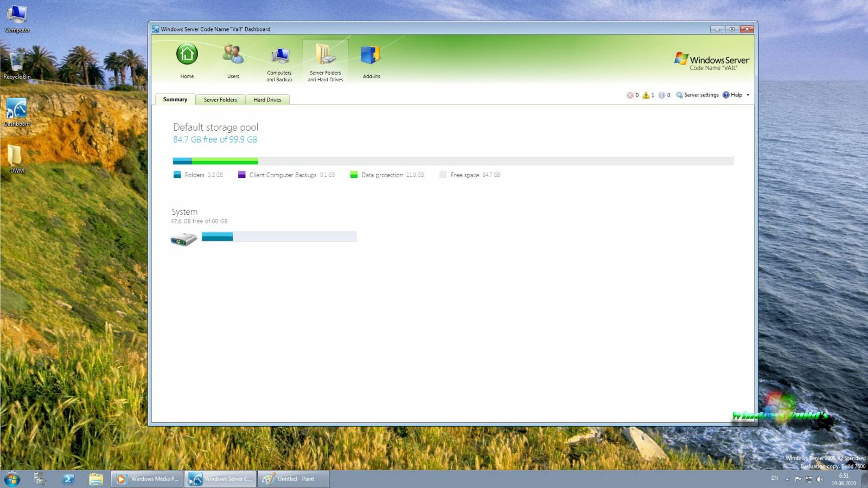
Task: Switch to Untitled - Paint taskbar button
Action: [293, 479]
